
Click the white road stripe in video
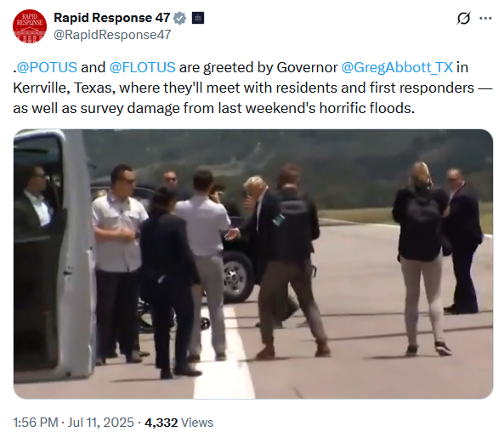(225, 357)
